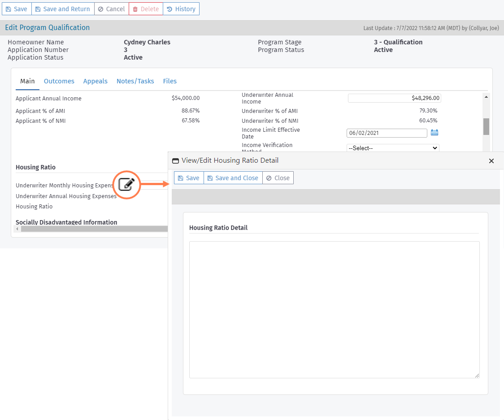Click the Delete button
Screen dimensions: 504x420
tap(146, 9)
